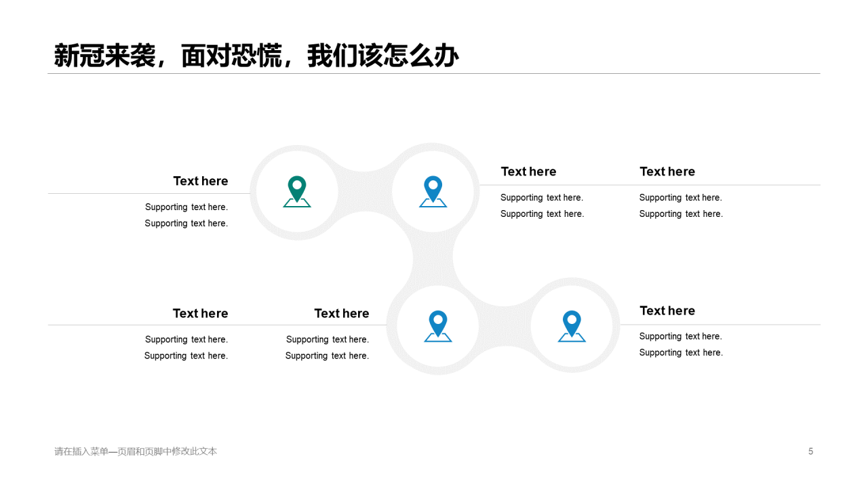Select the bottom-center 'Text here' heading

click(342, 313)
